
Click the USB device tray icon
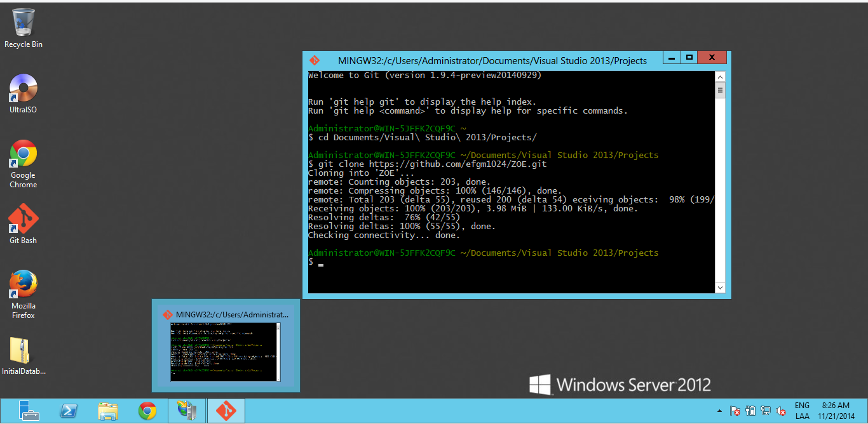(x=750, y=411)
